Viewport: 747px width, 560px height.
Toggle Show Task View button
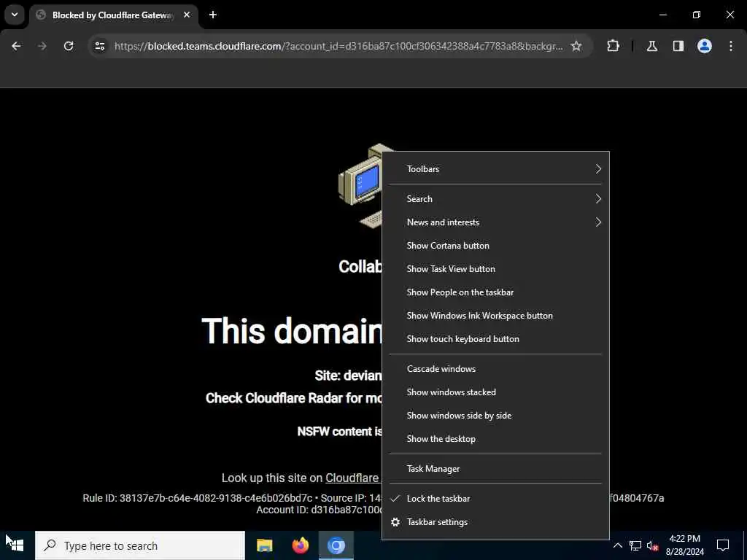[495, 269]
